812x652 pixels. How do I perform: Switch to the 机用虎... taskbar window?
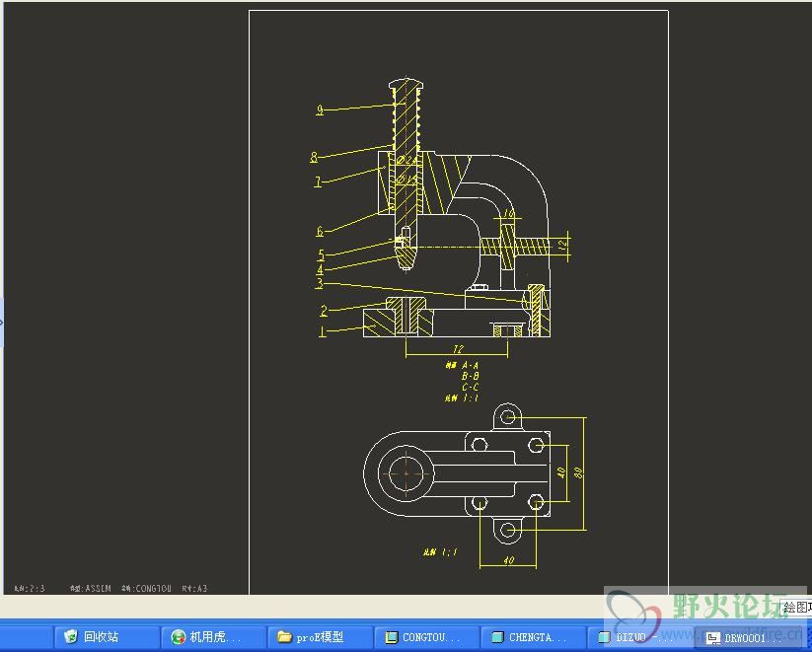(213, 637)
